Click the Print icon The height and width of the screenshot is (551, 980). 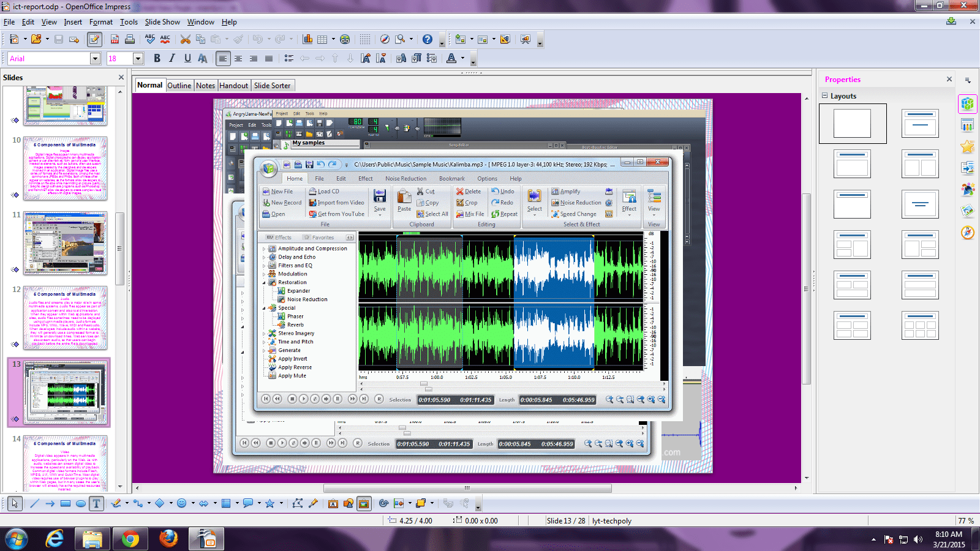[x=130, y=39]
